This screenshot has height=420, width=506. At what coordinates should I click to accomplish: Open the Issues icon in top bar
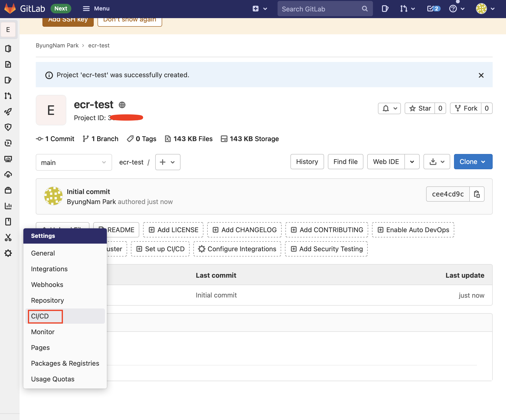point(385,9)
